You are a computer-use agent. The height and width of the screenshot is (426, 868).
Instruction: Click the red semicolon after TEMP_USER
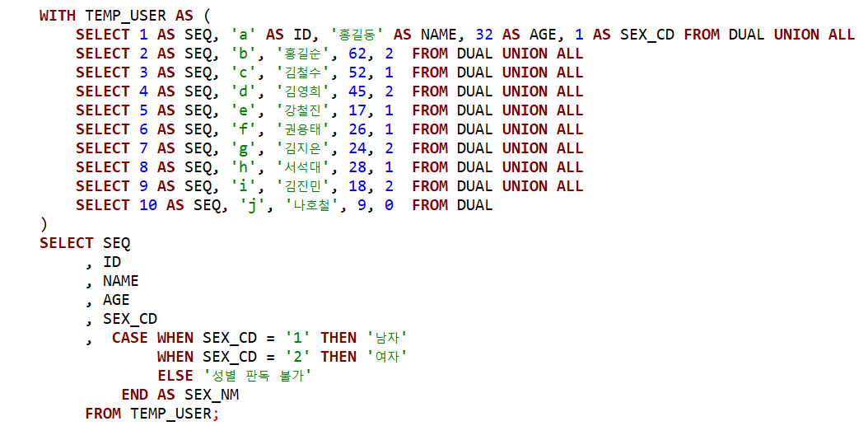pos(216,415)
